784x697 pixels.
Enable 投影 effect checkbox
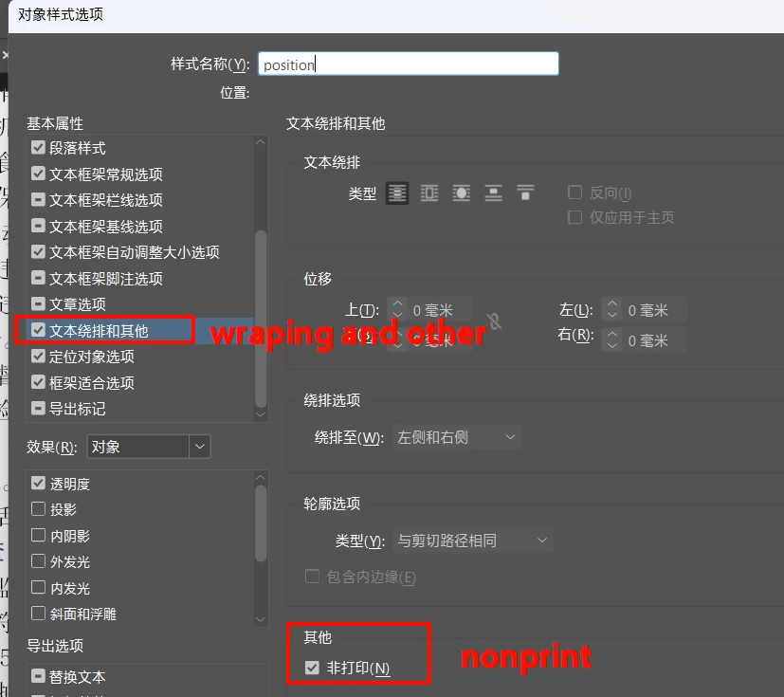[x=38, y=509]
